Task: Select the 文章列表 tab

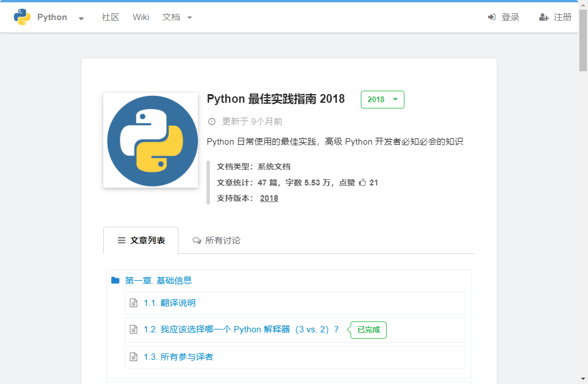Action: pos(141,241)
